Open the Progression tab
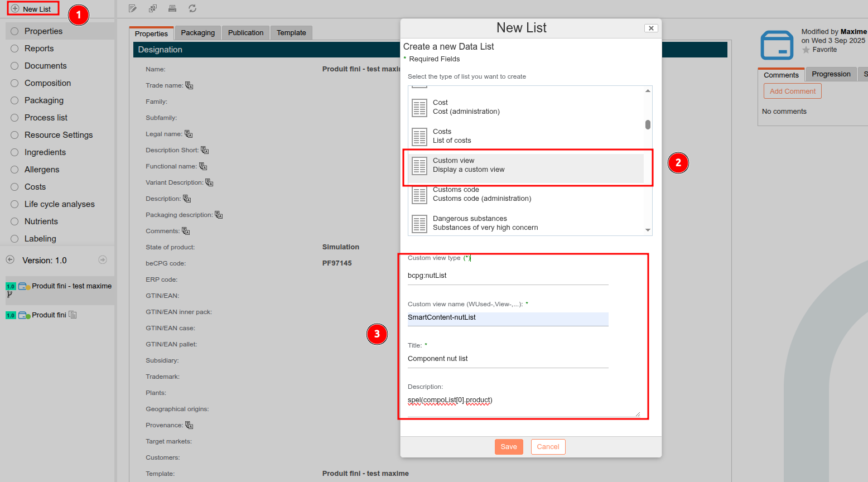868x482 pixels. pyautogui.click(x=831, y=74)
